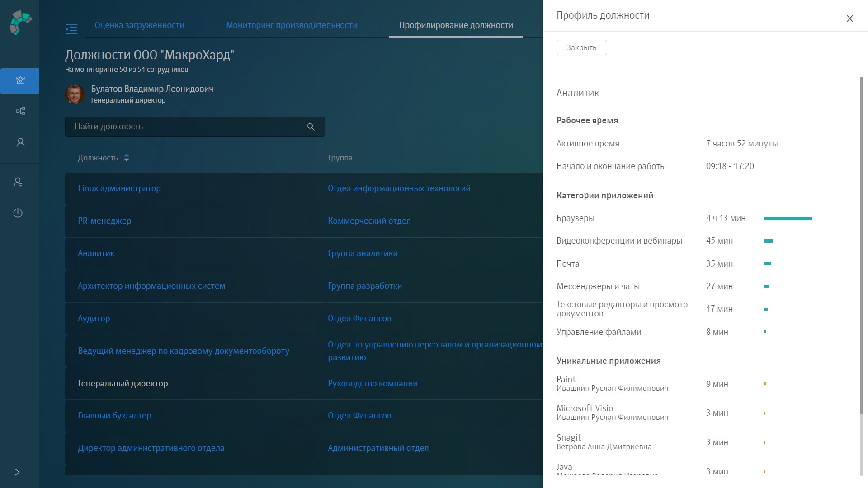Screen dimensions: 868x488
Task: Open the organization structure sidebar icon
Action: 20,111
